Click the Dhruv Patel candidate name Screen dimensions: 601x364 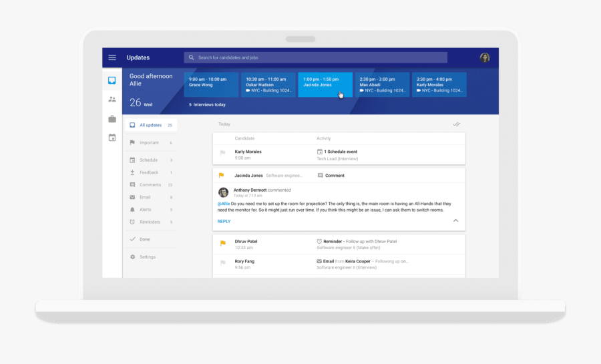[x=246, y=241]
